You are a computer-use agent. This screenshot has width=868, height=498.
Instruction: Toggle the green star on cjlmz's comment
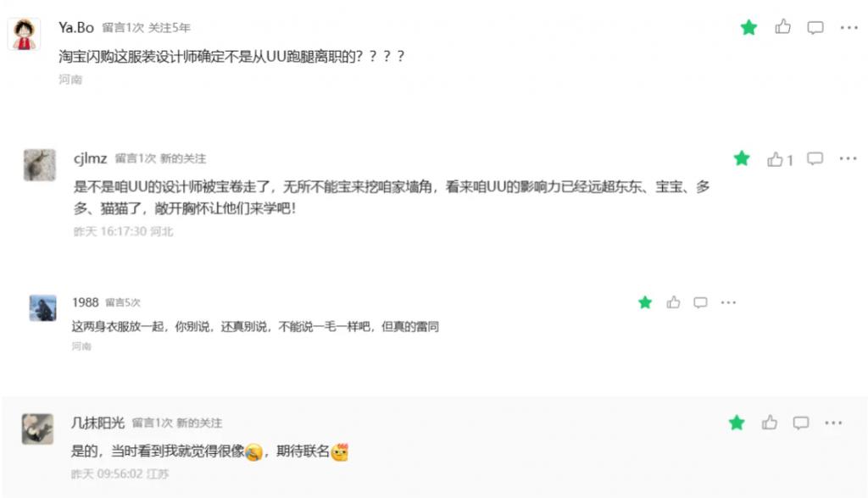pos(741,158)
